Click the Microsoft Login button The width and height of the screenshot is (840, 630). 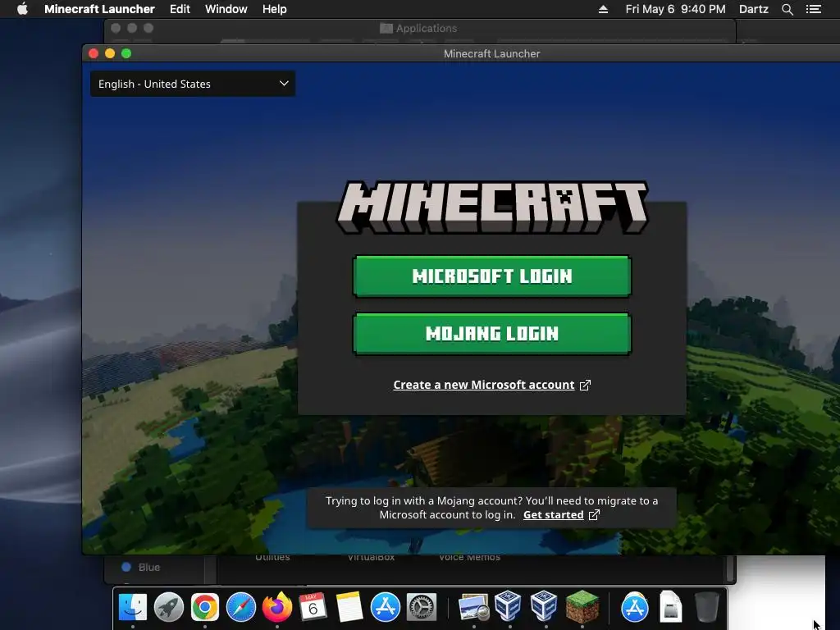[492, 276]
